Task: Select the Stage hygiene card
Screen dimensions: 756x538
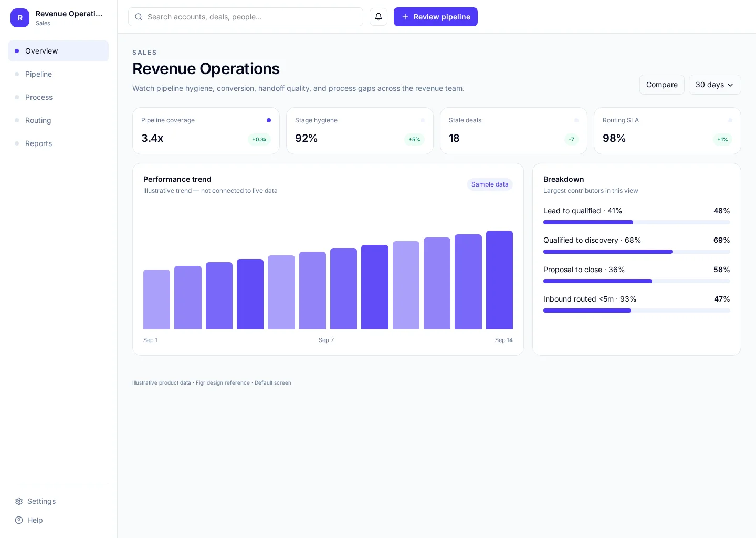Action: pyautogui.click(x=360, y=131)
